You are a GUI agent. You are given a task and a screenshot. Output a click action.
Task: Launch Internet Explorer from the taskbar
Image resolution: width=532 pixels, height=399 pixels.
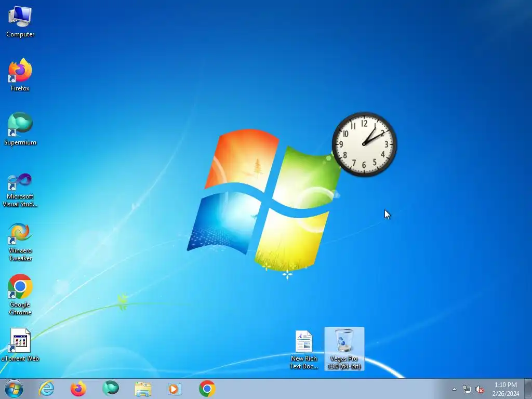46,389
